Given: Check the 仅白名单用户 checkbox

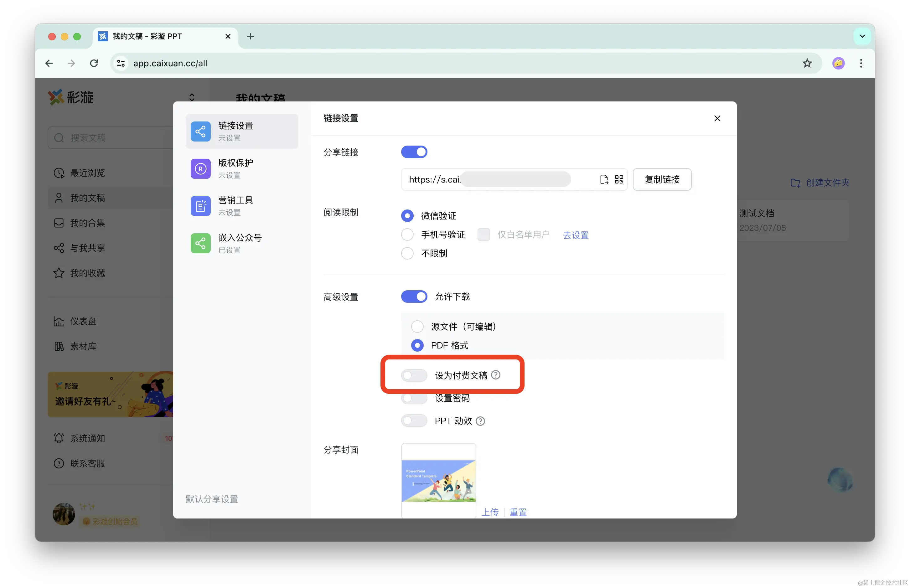Looking at the screenshot, I should [483, 235].
